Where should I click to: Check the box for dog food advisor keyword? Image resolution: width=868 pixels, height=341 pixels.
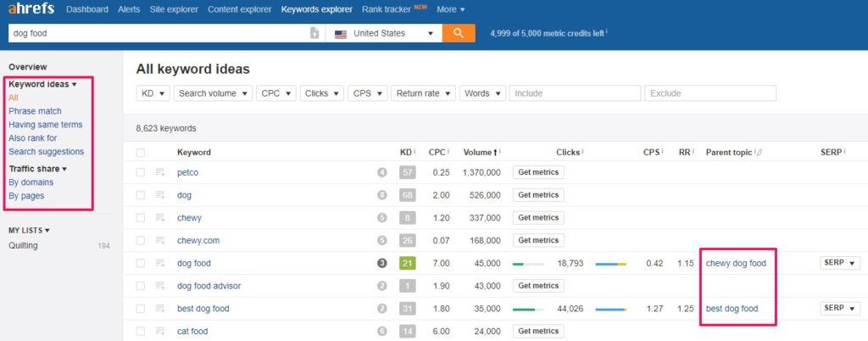[x=141, y=286]
